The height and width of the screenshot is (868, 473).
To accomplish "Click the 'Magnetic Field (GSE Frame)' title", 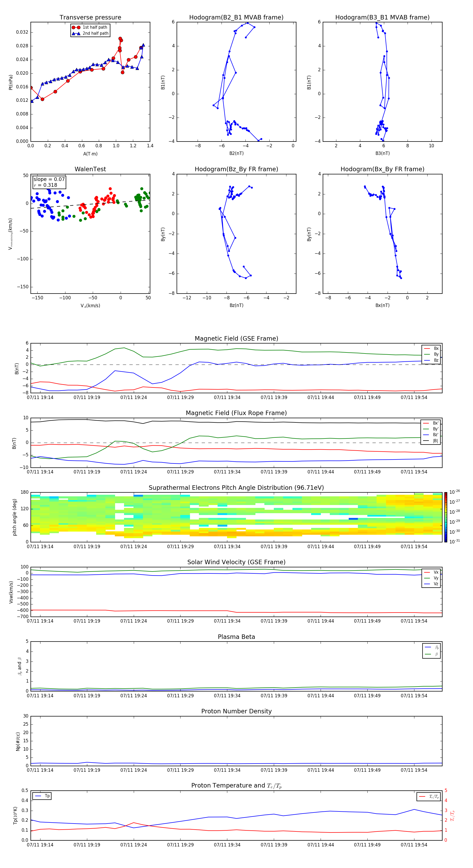I will (x=236, y=339).
